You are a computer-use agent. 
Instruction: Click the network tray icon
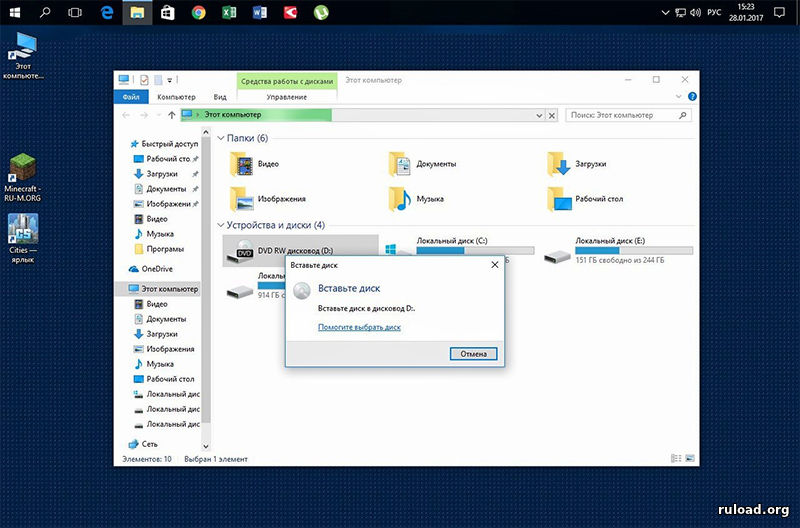pos(680,13)
